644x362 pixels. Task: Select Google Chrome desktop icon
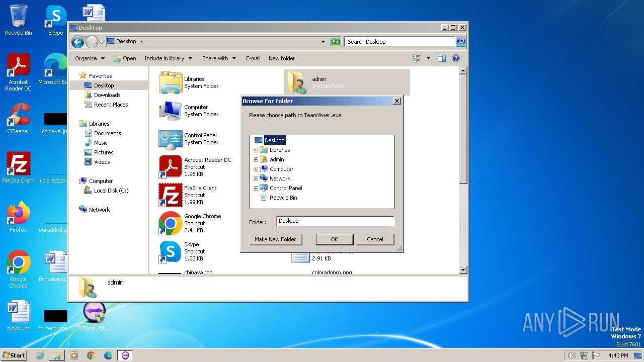(x=18, y=269)
